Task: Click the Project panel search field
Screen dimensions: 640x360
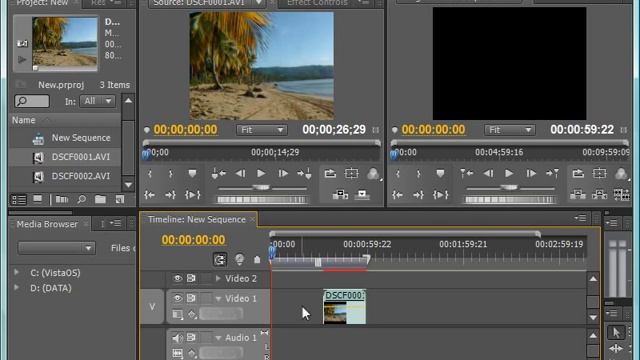Action: click(32, 101)
